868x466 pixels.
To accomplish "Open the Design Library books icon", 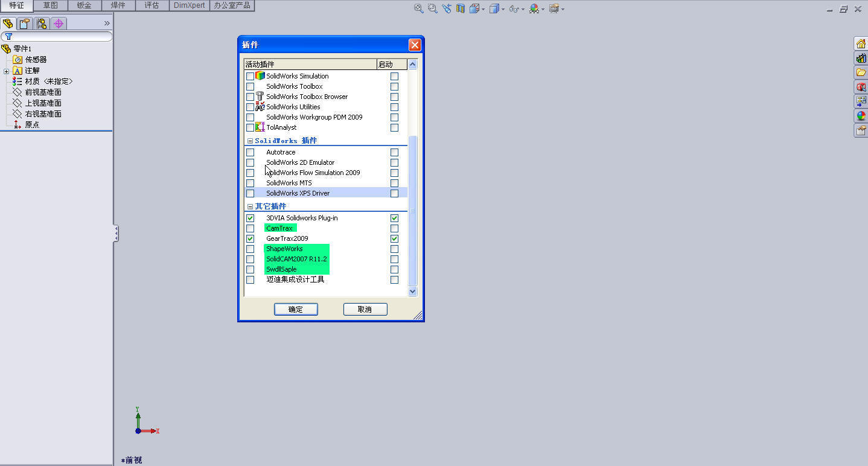I will click(x=861, y=58).
